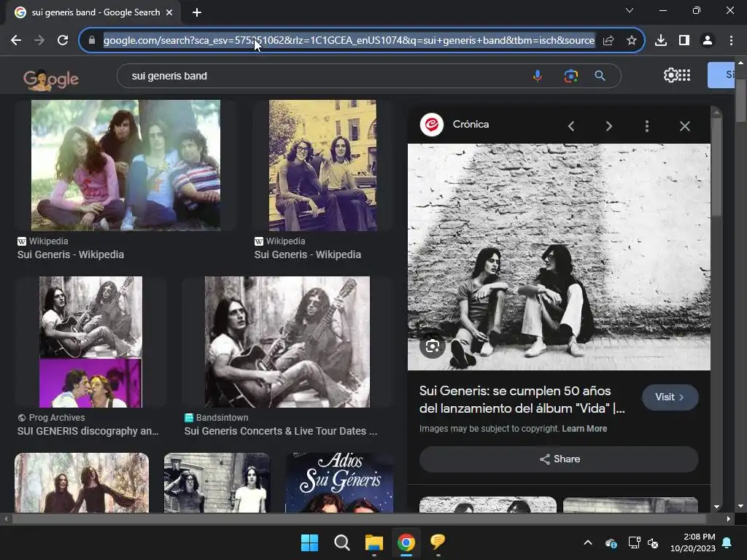Open Sui Generis Concerts & Live Tour Dates link
The image size is (747, 560).
[281, 431]
